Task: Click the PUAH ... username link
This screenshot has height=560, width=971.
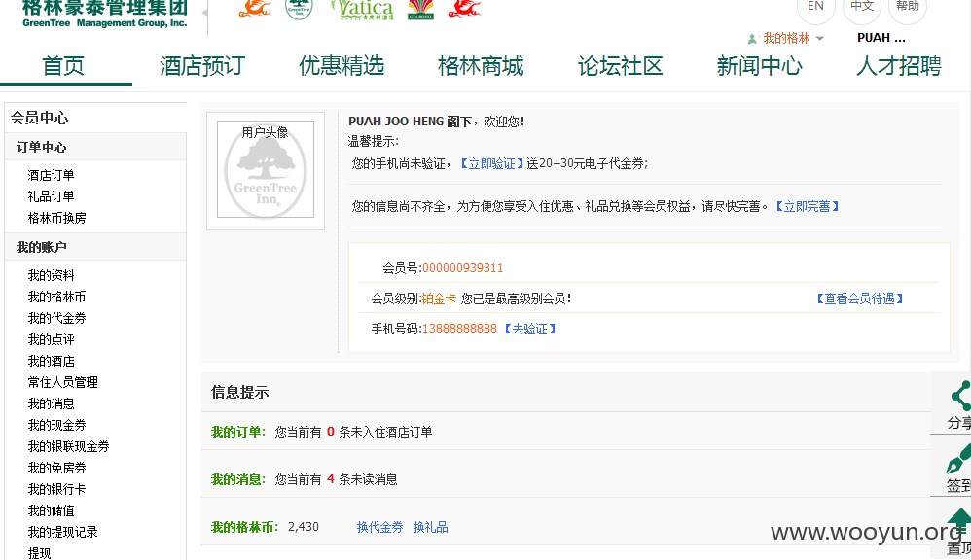Action: pyautogui.click(x=881, y=38)
